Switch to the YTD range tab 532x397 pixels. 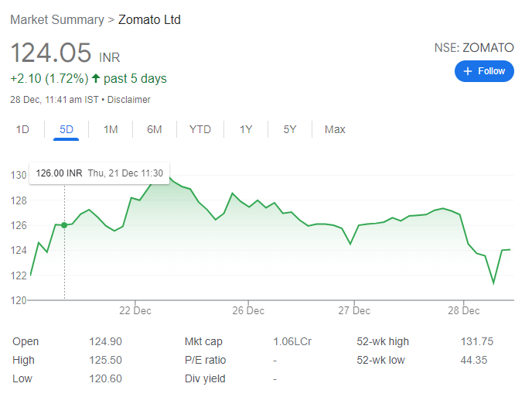click(200, 129)
